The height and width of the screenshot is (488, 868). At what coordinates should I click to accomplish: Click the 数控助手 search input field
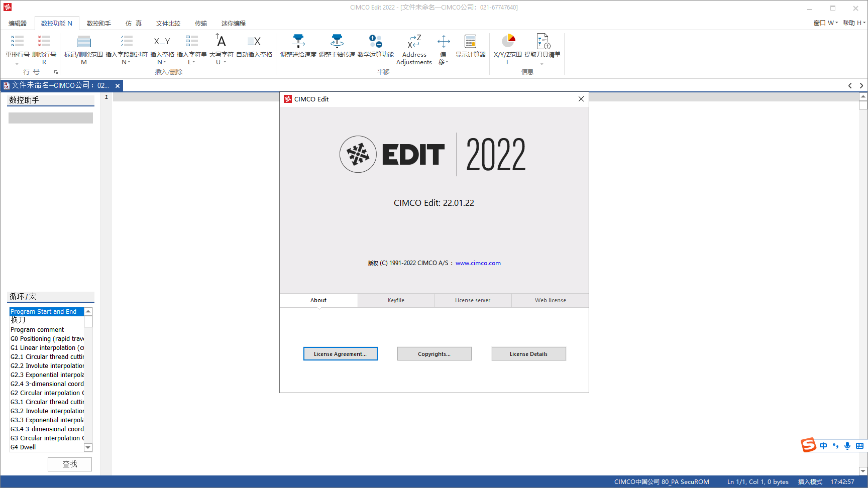click(51, 118)
